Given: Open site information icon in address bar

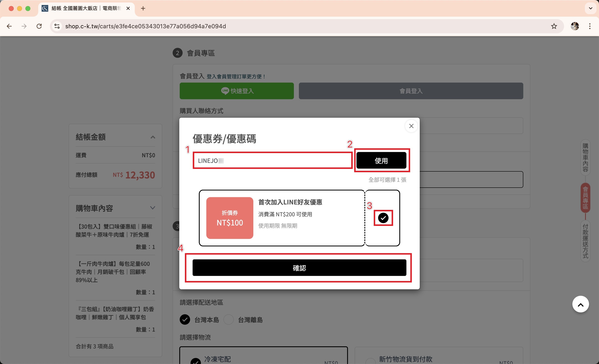Looking at the screenshot, I should [57, 26].
